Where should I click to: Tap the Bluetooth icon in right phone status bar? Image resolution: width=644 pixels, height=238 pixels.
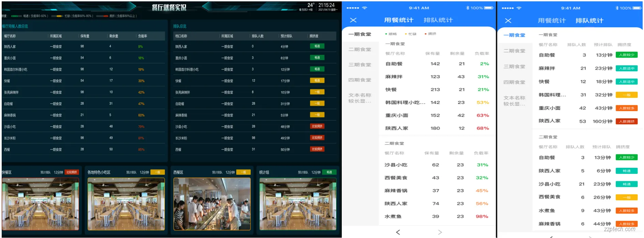pyautogui.click(x=617, y=8)
